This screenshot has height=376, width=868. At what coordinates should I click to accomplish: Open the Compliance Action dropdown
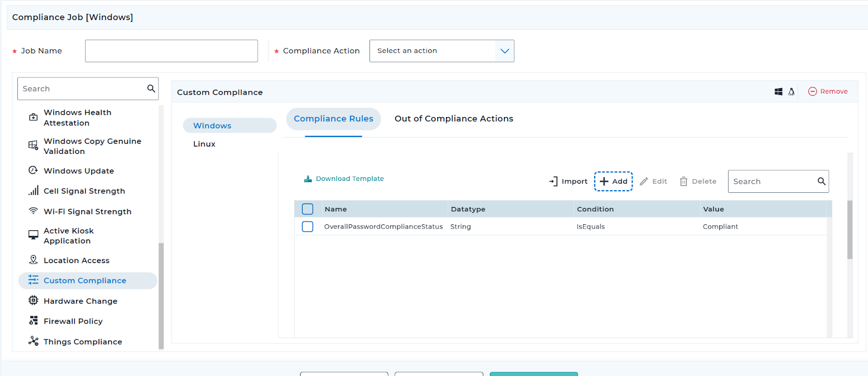(x=432, y=51)
